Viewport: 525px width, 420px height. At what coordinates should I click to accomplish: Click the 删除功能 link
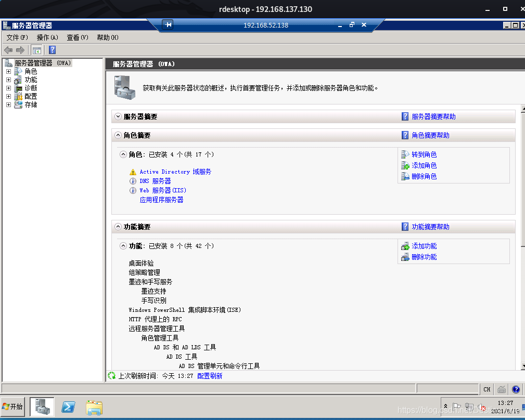(424, 257)
